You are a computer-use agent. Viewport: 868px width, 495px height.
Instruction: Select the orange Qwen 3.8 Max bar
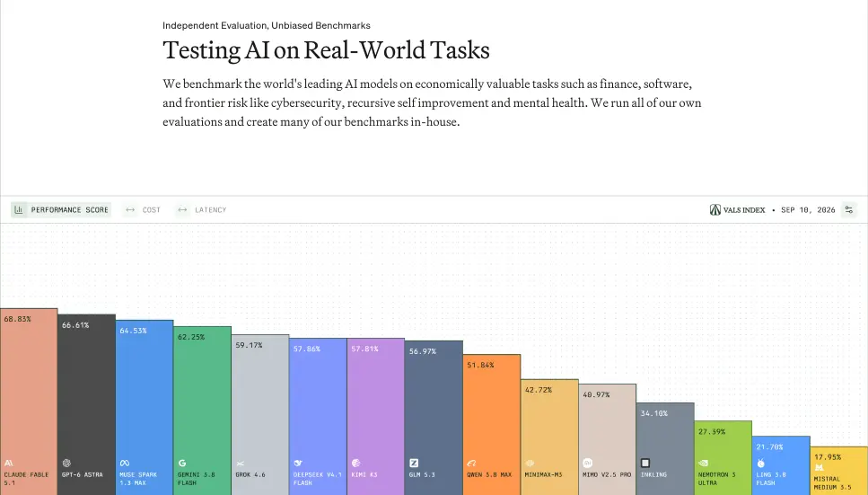coord(492,425)
